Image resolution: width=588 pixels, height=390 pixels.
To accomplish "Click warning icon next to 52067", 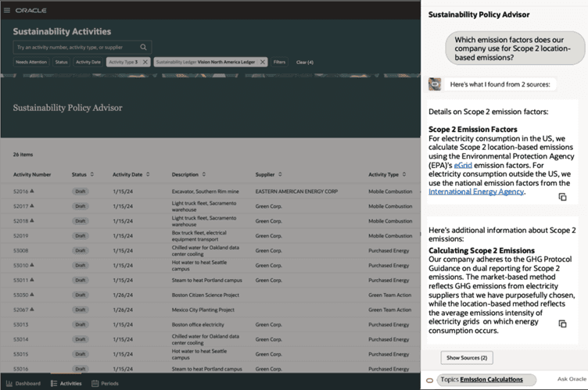I will point(32,309).
